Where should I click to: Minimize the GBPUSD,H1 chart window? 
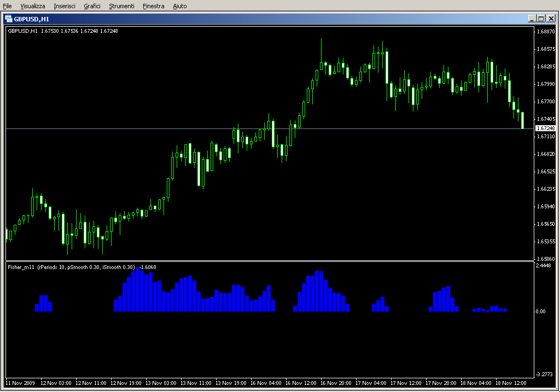(532, 19)
